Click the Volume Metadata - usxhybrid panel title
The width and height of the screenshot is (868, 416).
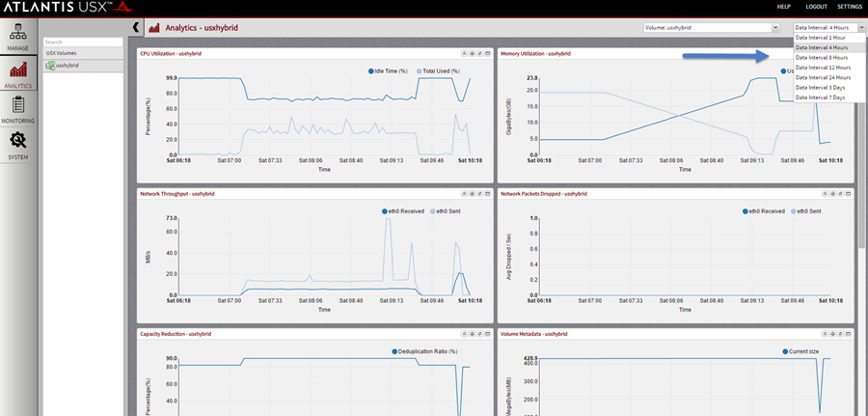[533, 334]
